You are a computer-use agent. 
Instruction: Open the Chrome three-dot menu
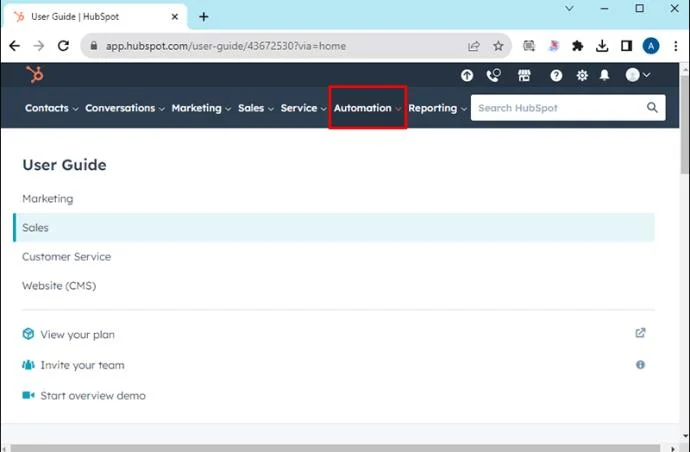pyautogui.click(x=675, y=45)
